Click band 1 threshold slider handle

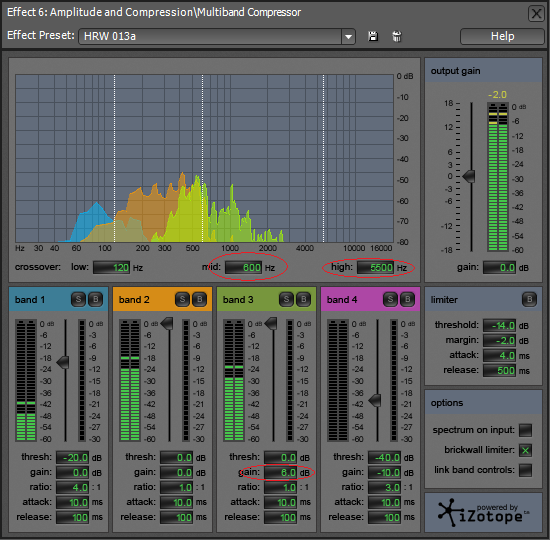pos(63,362)
